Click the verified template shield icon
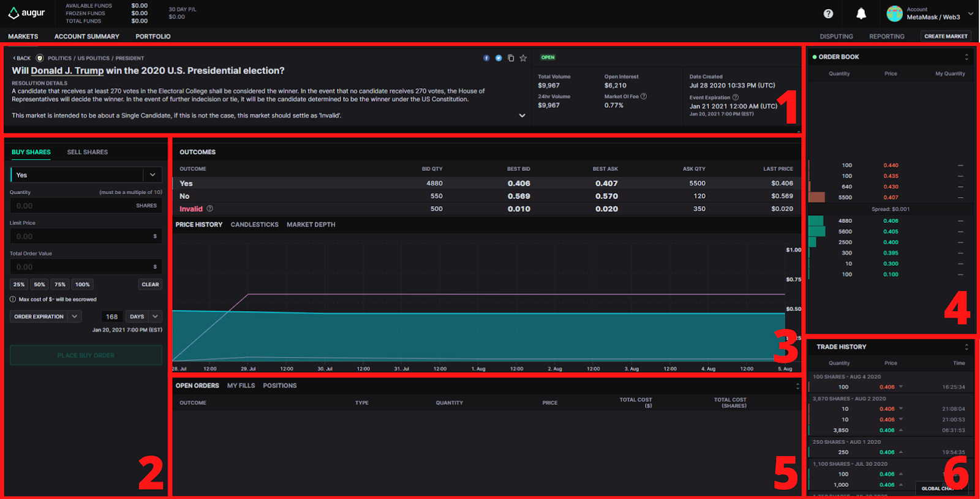This screenshot has width=980, height=499. [x=40, y=58]
